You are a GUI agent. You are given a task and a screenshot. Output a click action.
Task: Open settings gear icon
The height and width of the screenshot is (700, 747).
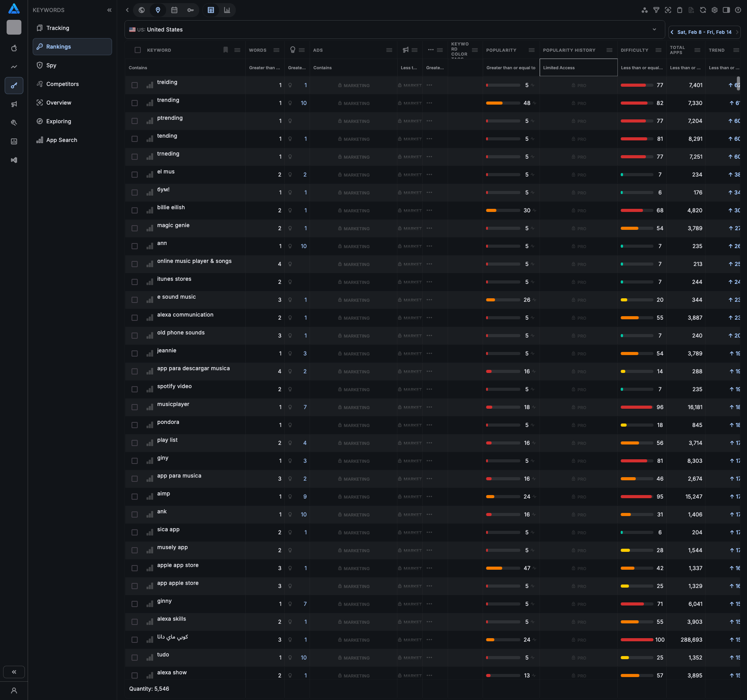click(x=715, y=10)
